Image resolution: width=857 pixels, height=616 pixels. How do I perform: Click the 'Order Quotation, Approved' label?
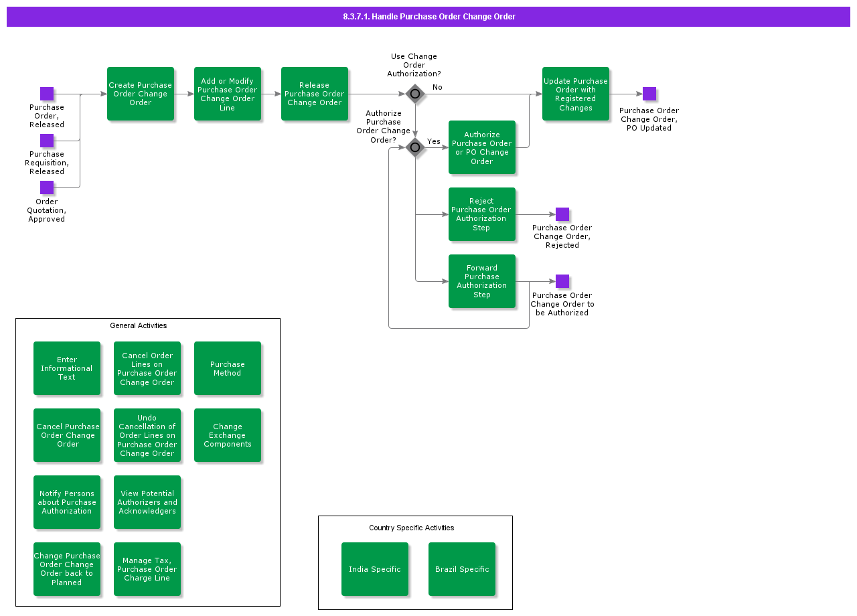click(47, 210)
